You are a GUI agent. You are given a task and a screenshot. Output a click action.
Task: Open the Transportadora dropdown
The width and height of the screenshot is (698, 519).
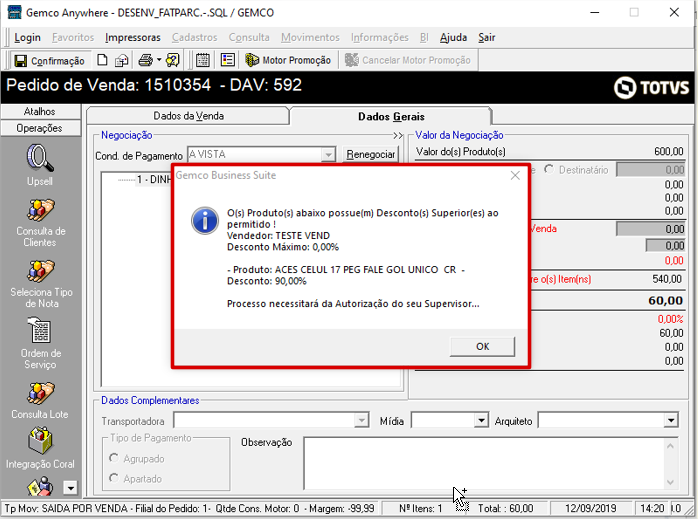361,420
